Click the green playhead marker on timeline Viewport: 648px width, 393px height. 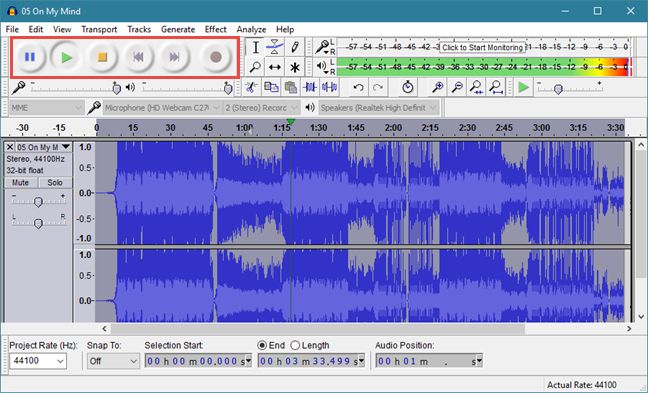pyautogui.click(x=291, y=121)
